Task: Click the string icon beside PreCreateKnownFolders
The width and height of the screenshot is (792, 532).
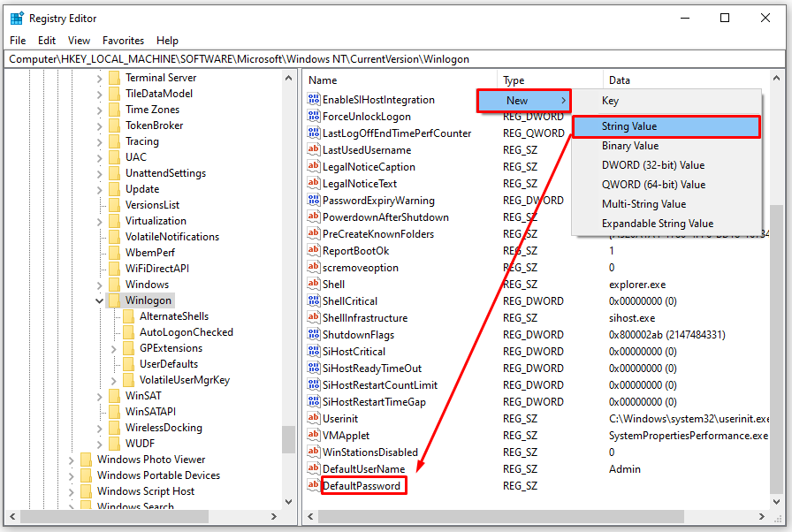Action: 313,233
